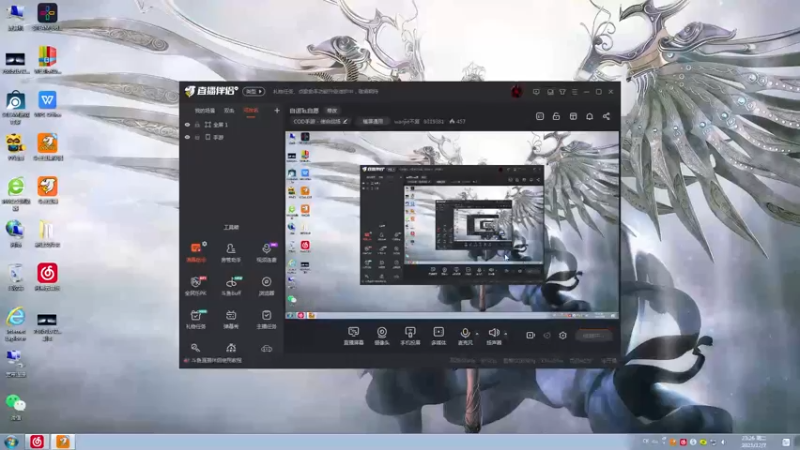This screenshot has width=800, height=450.
Task: Click the start streaming button at bottom right
Action: (593, 335)
